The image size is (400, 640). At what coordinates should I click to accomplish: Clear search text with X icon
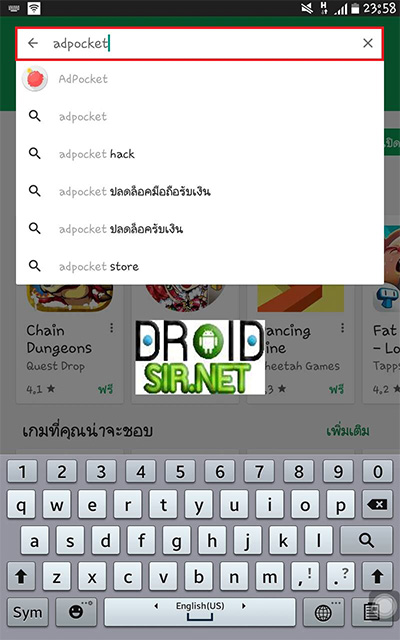point(368,43)
